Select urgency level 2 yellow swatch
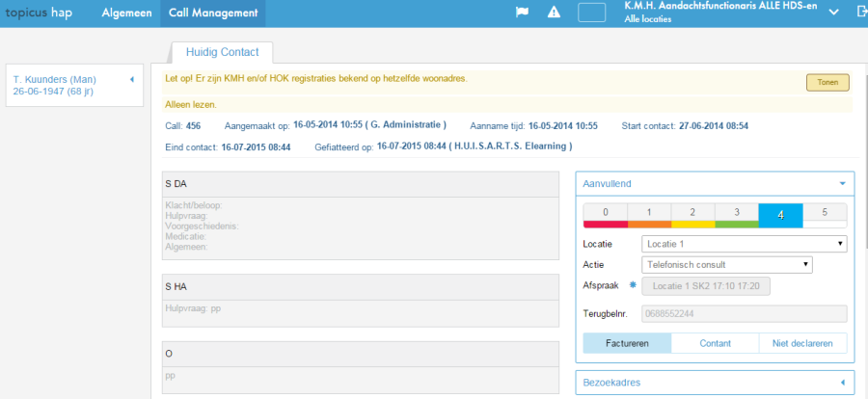 coord(692,214)
